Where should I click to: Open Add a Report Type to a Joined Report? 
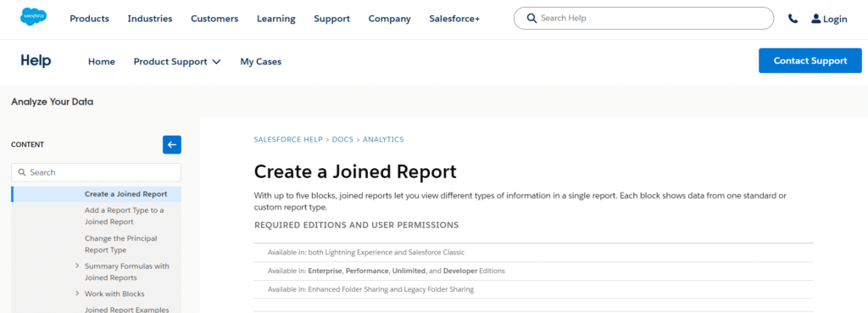coord(124,216)
